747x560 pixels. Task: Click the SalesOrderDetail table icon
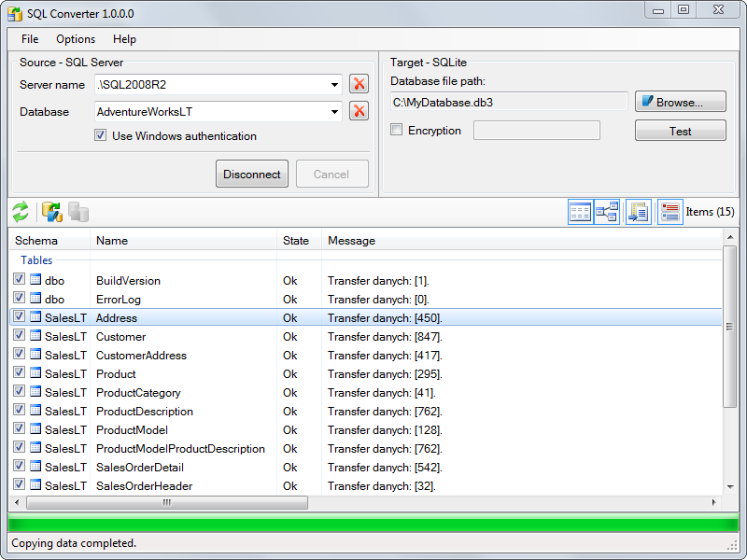coord(35,466)
